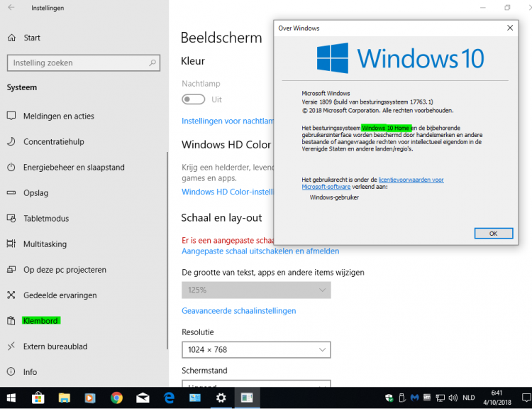Click the Klembord clipboard icon
This screenshot has width=532, height=409.
pyautogui.click(x=11, y=320)
